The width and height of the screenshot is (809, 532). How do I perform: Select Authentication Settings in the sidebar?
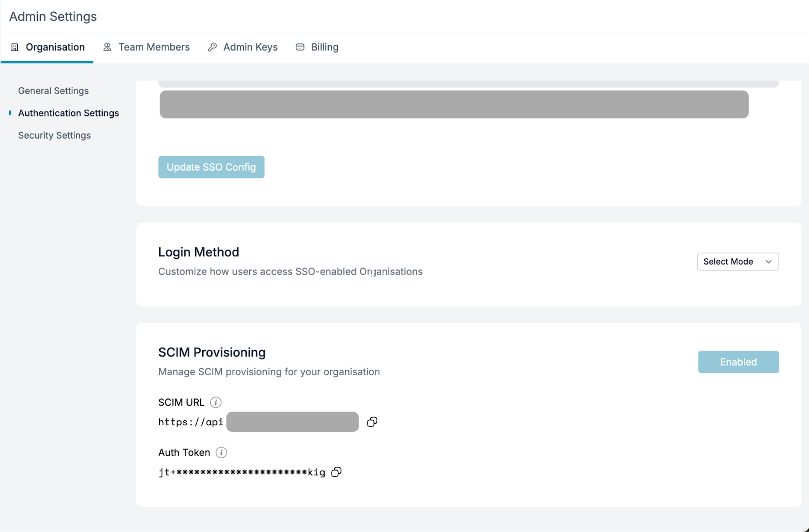(68, 113)
